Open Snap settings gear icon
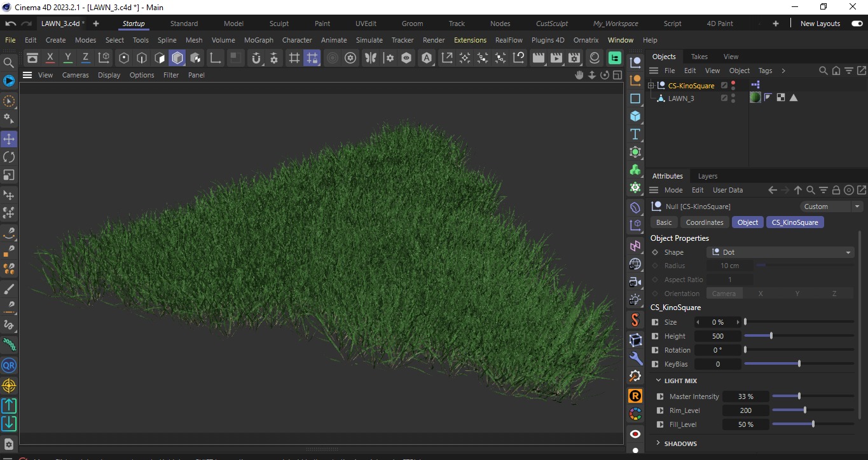The width and height of the screenshot is (868, 460). point(274,58)
